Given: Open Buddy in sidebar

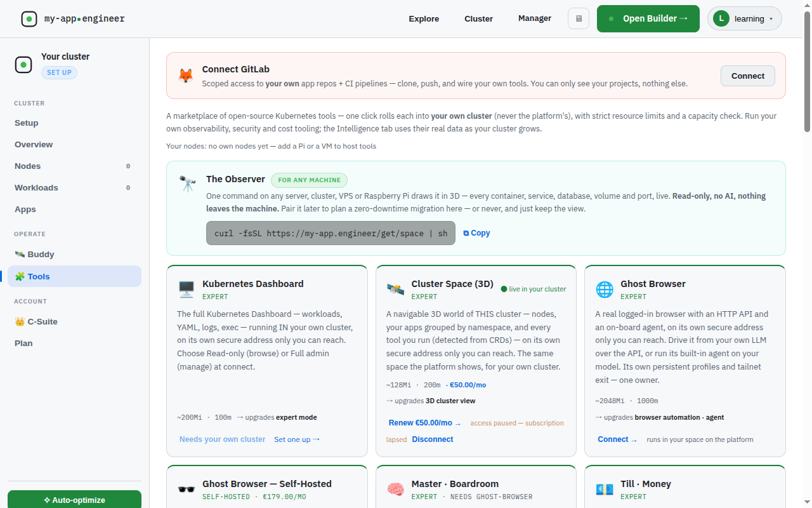Looking at the screenshot, I should tap(74, 255).
